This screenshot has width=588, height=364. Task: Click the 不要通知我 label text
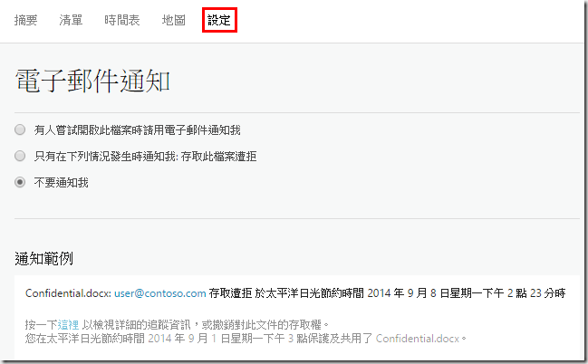coord(61,183)
